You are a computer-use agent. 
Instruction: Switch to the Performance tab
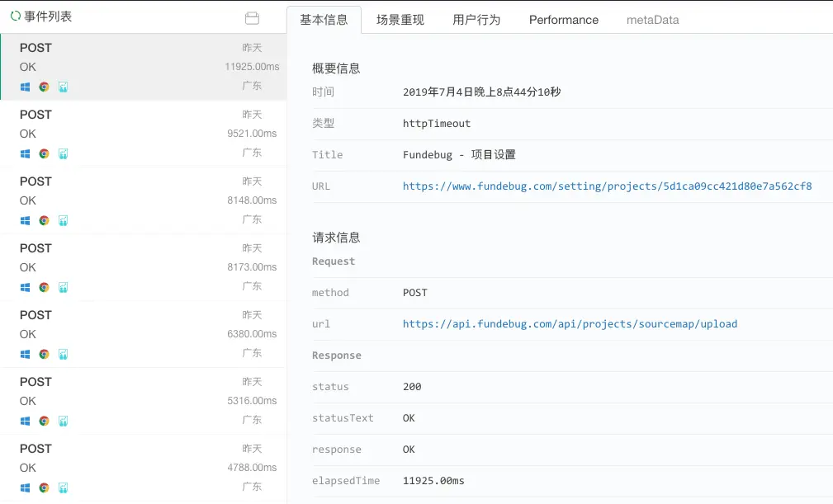point(564,20)
